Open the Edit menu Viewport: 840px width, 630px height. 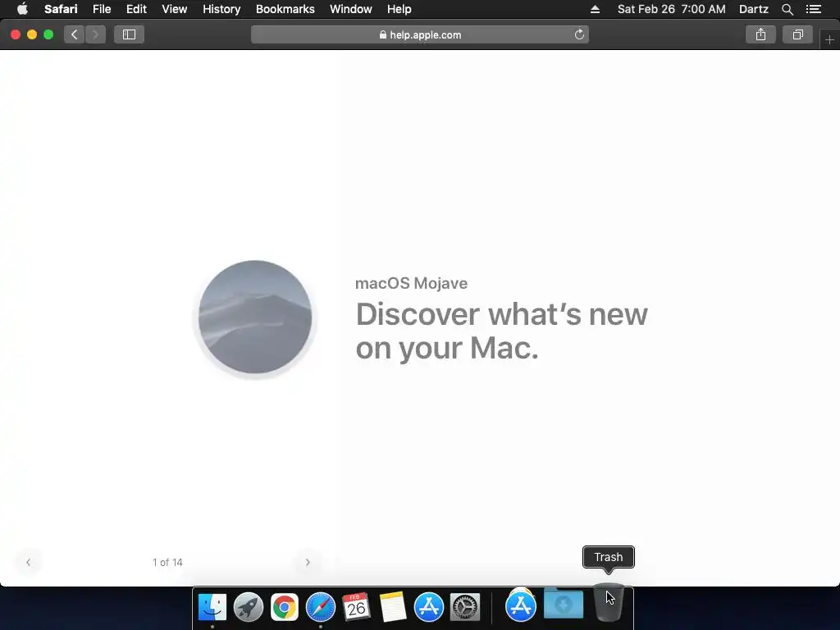tap(136, 9)
